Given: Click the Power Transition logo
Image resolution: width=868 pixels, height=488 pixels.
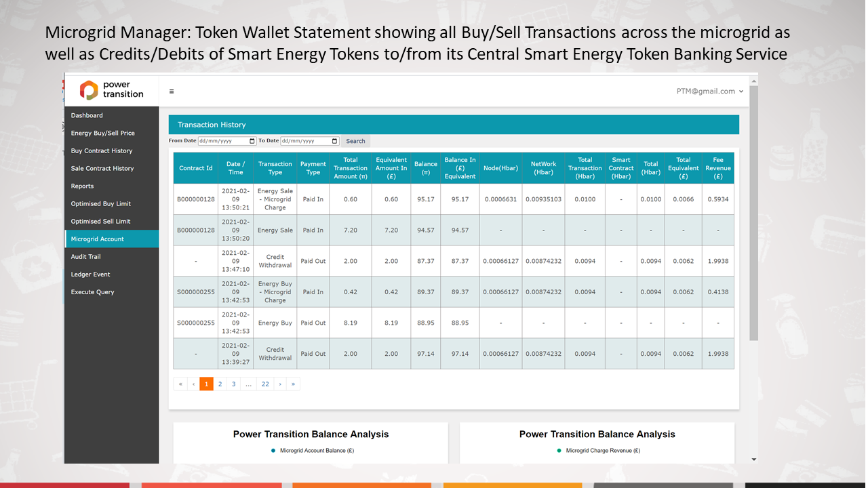Looking at the screenshot, I should pyautogui.click(x=112, y=89).
